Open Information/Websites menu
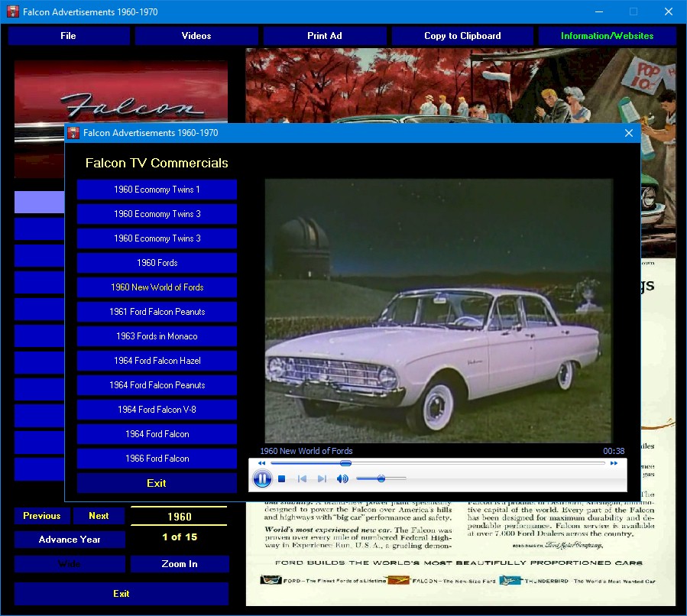The image size is (687, 616). coord(607,36)
